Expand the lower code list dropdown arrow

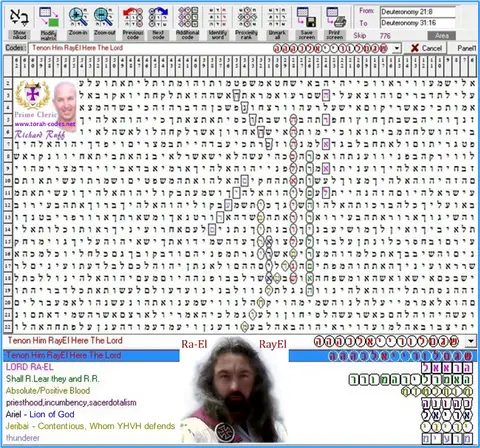tap(471, 341)
